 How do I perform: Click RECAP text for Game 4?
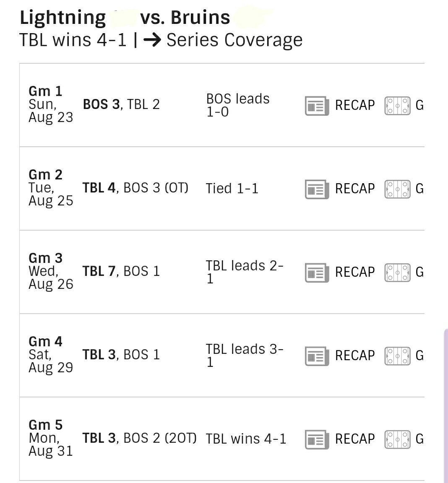click(x=355, y=356)
